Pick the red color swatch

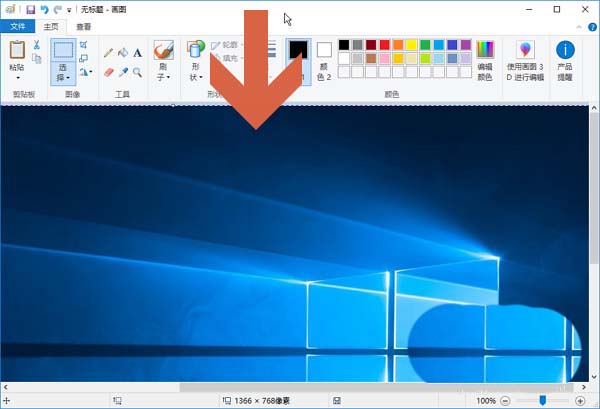[385, 45]
